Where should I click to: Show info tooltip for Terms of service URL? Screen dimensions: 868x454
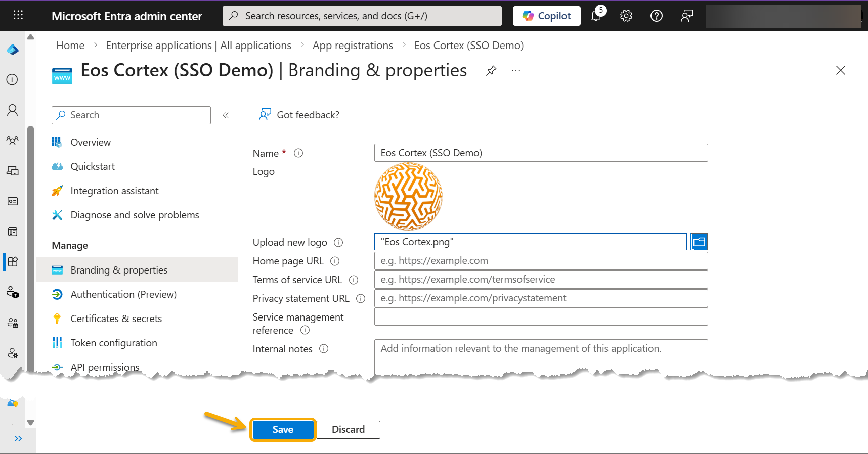coord(354,280)
